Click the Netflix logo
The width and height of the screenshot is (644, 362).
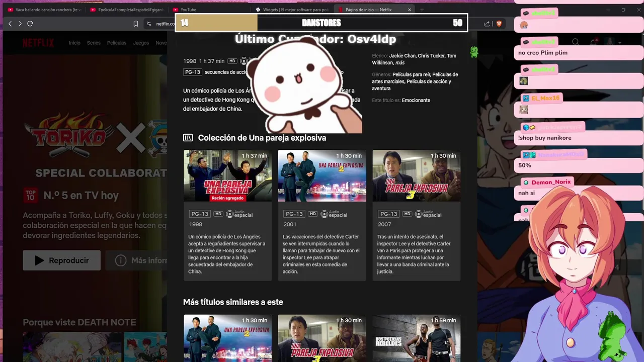click(x=38, y=43)
